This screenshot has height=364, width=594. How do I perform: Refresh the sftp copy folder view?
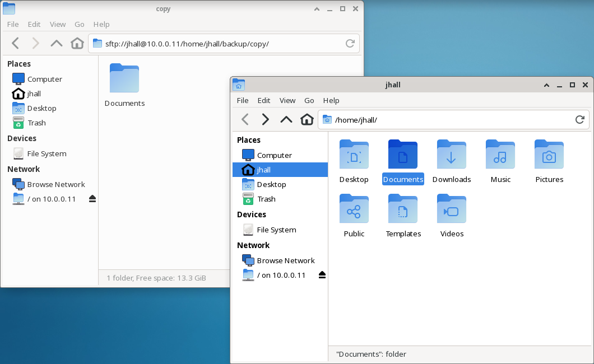(350, 43)
